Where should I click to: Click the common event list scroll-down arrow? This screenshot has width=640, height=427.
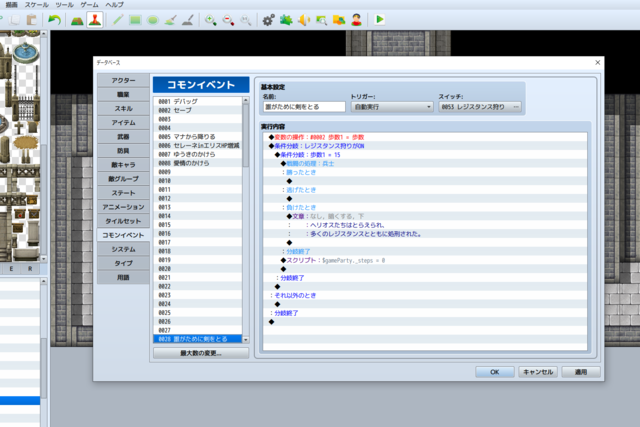246,340
